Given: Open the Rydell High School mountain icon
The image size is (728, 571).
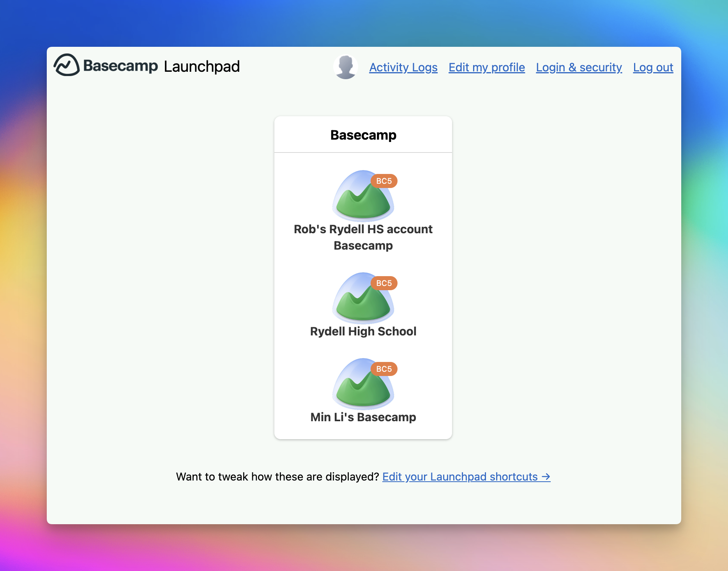Looking at the screenshot, I should pos(363,298).
